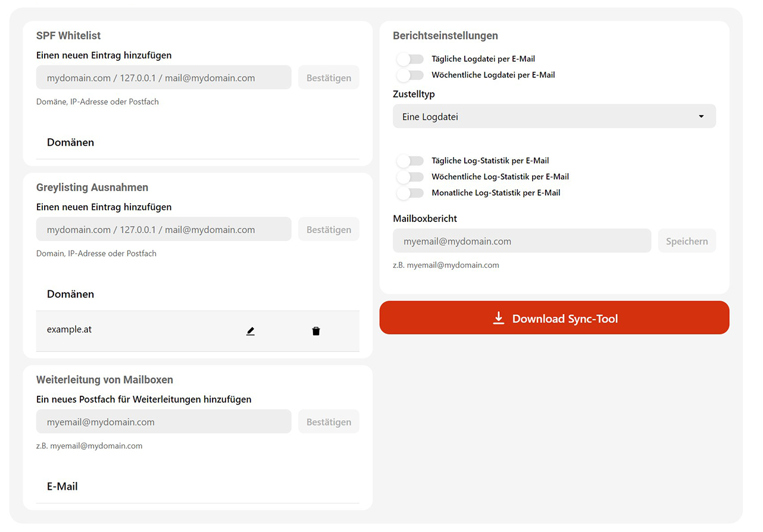Open the Zustelltyp dropdown showing Eine Logdatei
The width and height of the screenshot is (763, 532).
[x=554, y=117]
